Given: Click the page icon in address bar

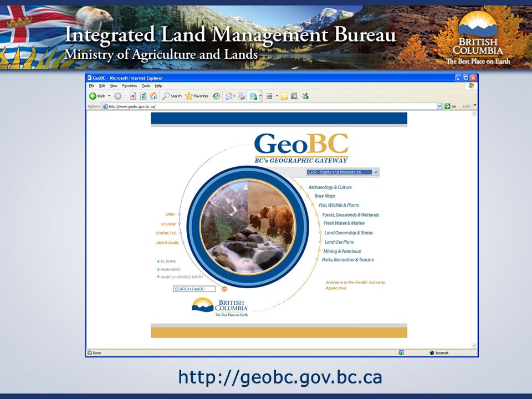Looking at the screenshot, I should [x=105, y=106].
